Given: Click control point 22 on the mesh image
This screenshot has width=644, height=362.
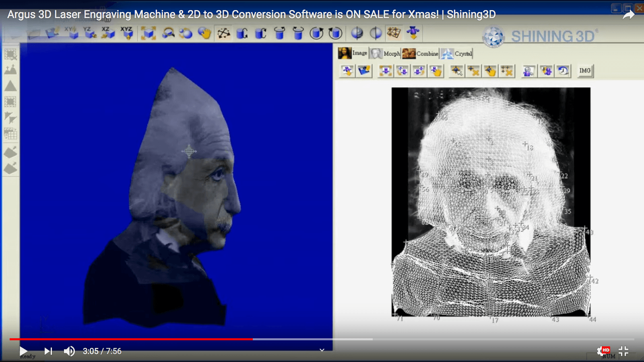Looking at the screenshot, I should (x=563, y=175).
